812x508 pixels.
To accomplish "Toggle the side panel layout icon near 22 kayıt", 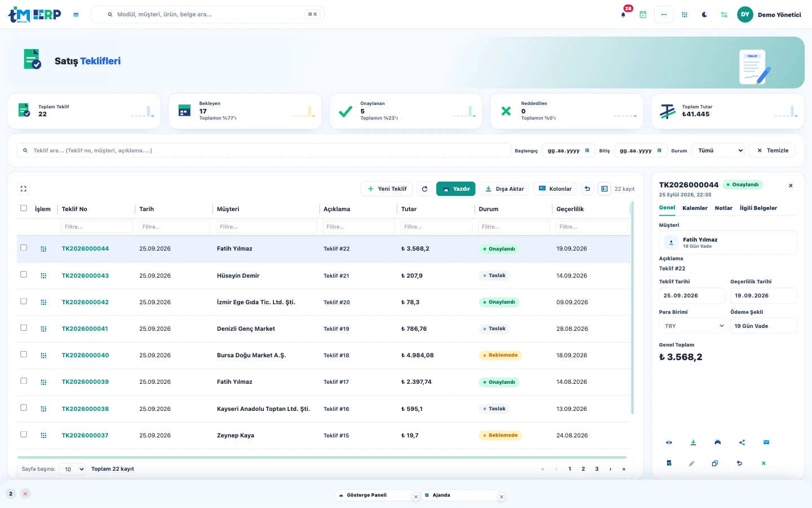I will point(604,189).
